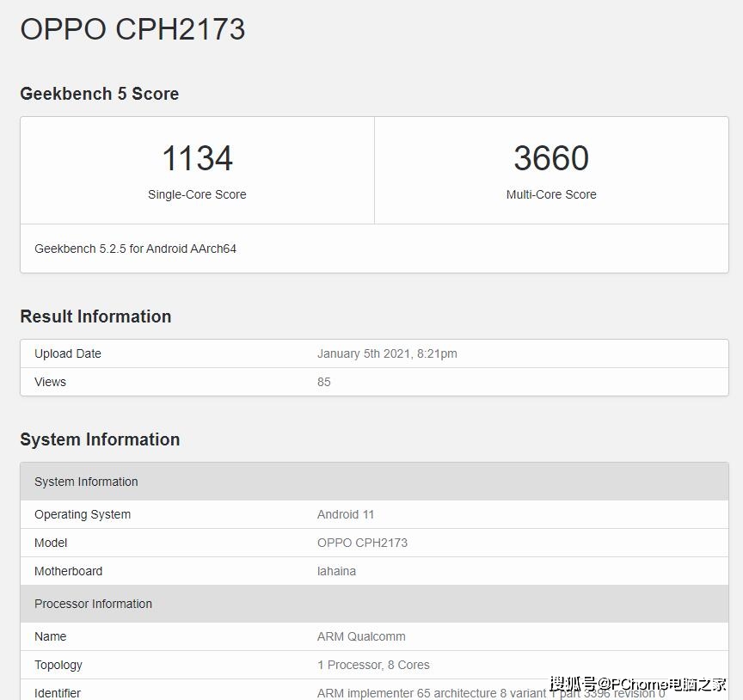Click the Topology label
The width and height of the screenshot is (743, 700).
click(58, 665)
